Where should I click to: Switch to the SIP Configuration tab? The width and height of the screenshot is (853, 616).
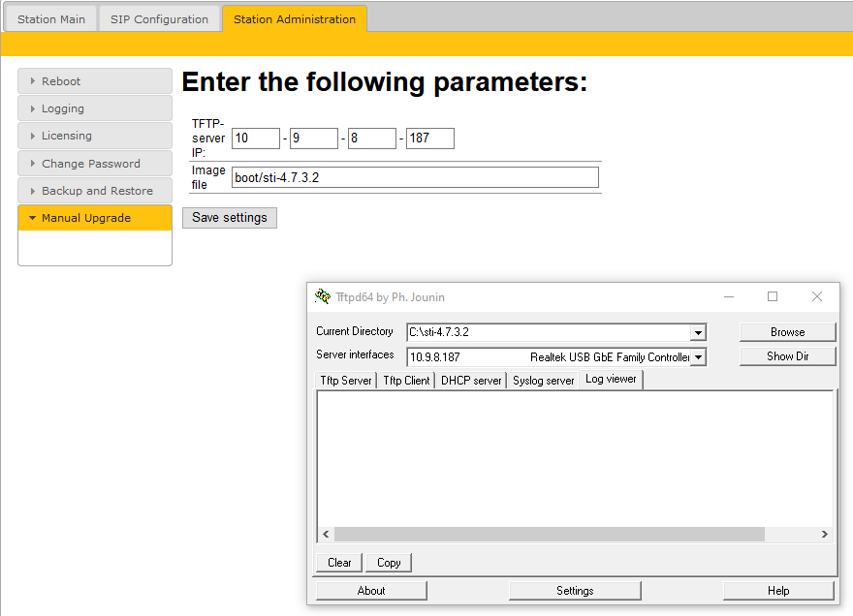pyautogui.click(x=159, y=19)
